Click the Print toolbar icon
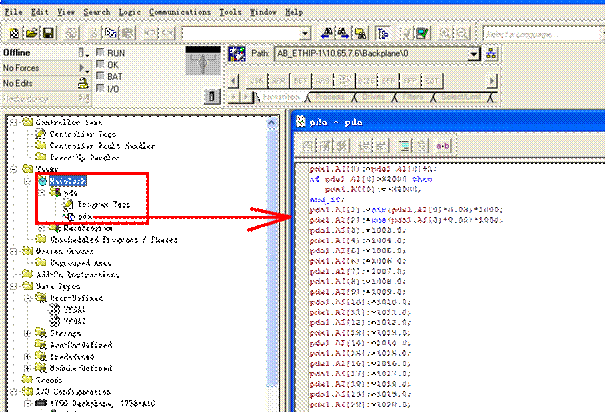The width and height of the screenshot is (605, 412). point(71,33)
